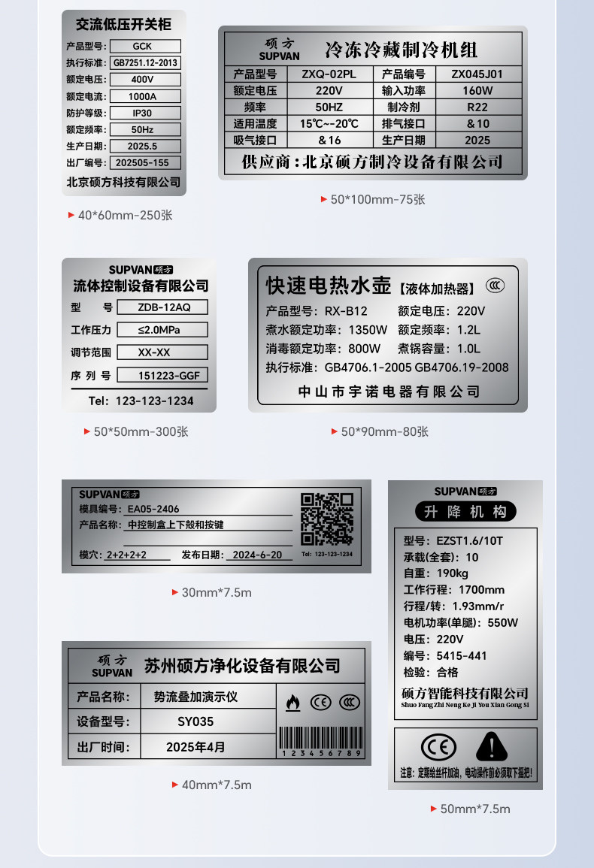Click the red arrow before 40*60mm-250张
594x868 pixels.
pos(71,215)
